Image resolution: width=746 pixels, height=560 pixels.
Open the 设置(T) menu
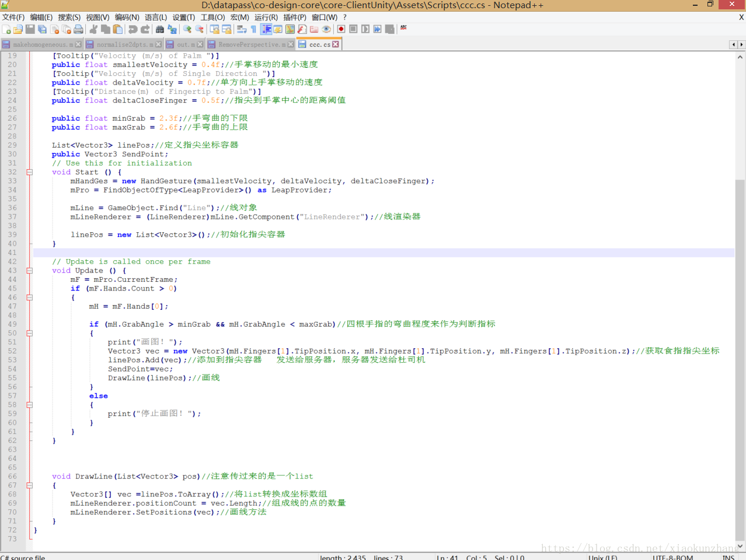184,17
